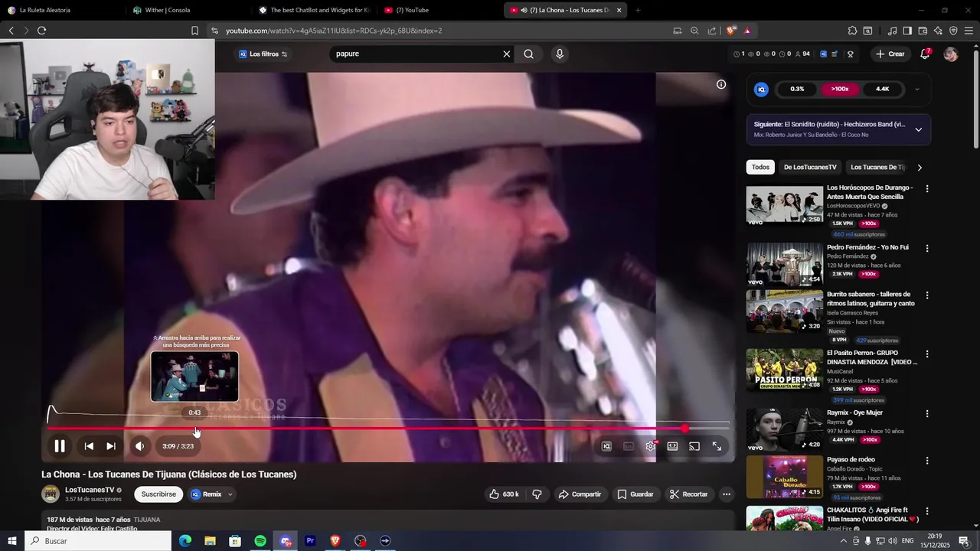Mute the video with the speaker icon

[x=139, y=446]
